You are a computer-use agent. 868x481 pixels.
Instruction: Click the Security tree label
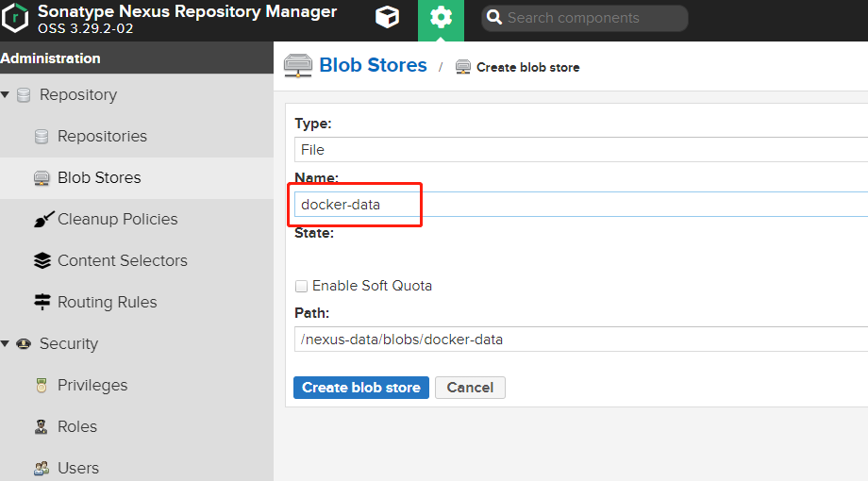pos(69,343)
